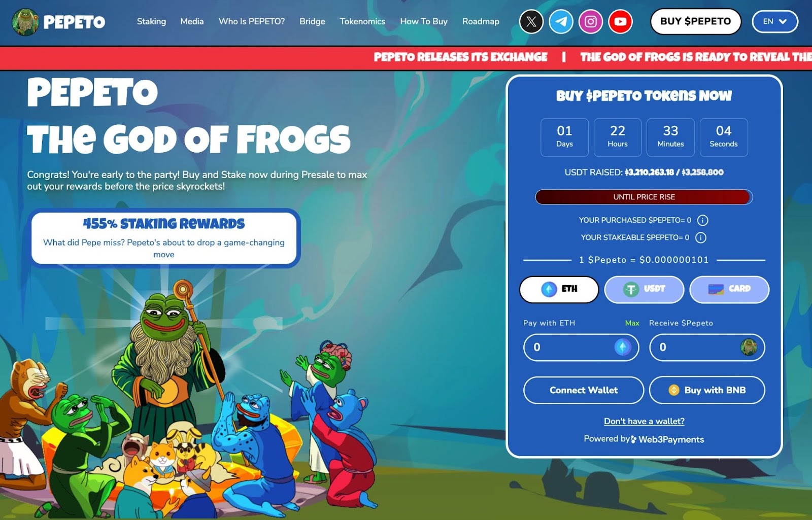The image size is (812, 520).
Task: Select ETH payment option
Action: 559,289
